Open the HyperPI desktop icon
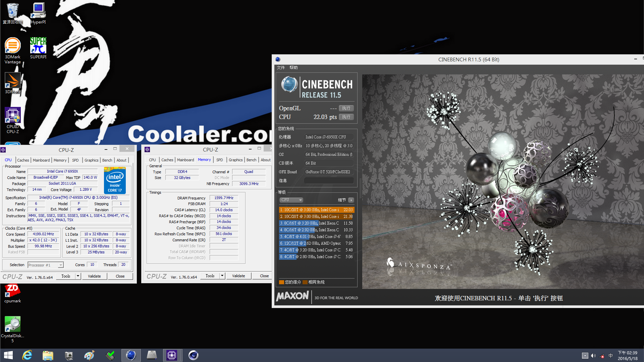 pyautogui.click(x=38, y=13)
